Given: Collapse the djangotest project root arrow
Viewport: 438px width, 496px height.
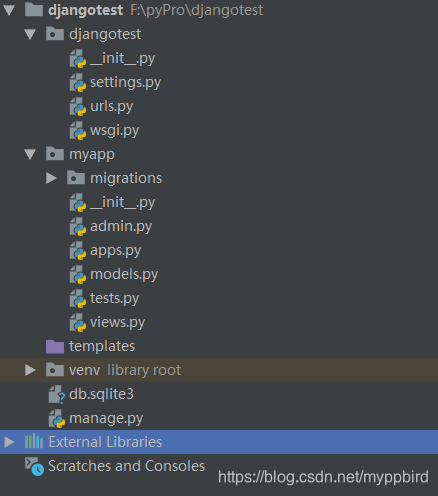Looking at the screenshot, I should [9, 10].
